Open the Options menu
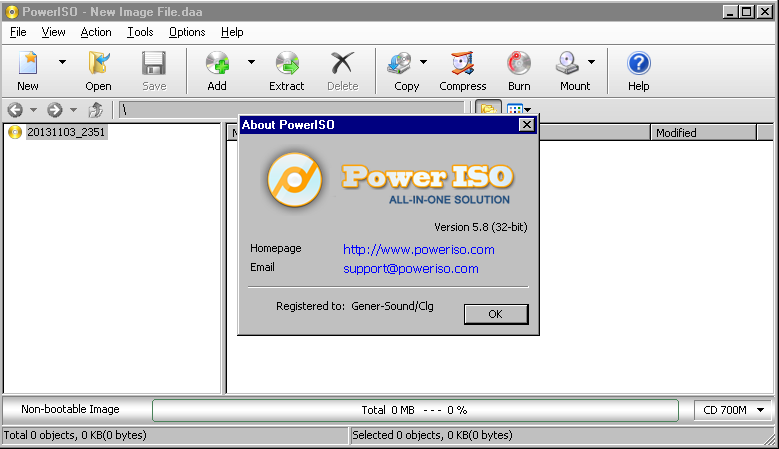Viewport: 779px width, 449px height. (187, 32)
